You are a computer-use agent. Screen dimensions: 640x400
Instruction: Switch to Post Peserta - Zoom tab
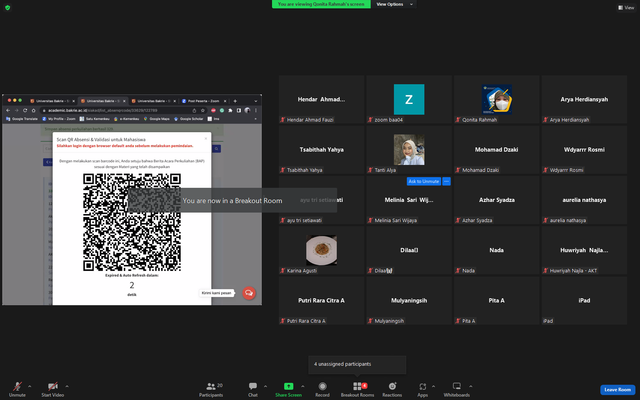203,101
